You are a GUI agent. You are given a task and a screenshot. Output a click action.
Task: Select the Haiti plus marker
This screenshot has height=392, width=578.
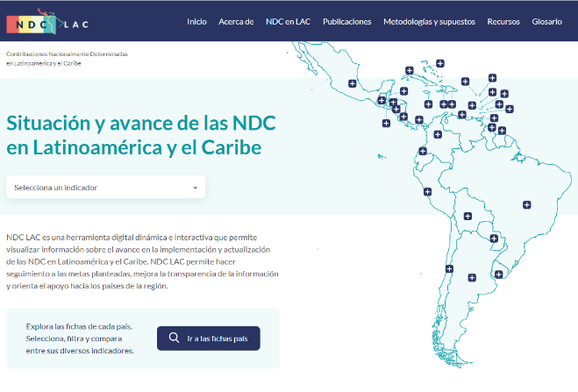pos(444,104)
